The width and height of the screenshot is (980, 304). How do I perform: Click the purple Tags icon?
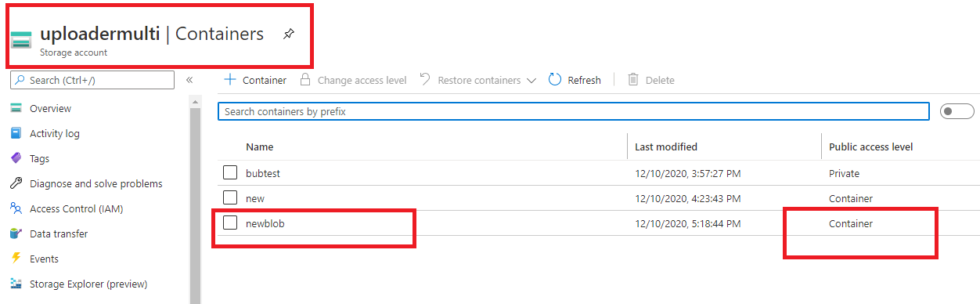pos(16,158)
